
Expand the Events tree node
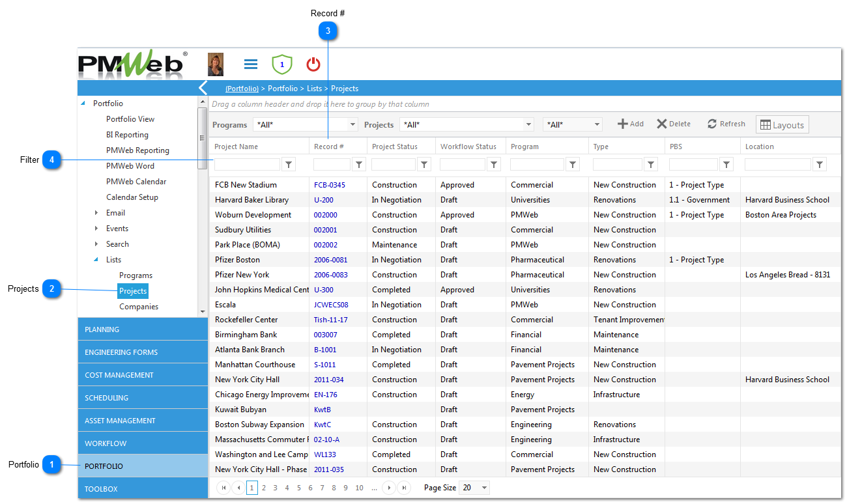96,229
